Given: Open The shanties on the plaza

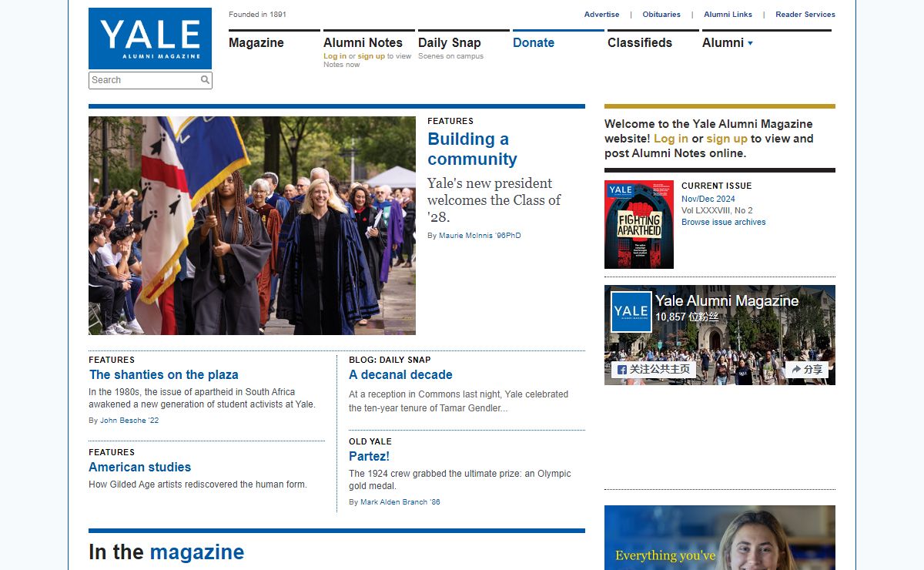Looking at the screenshot, I should 164,375.
